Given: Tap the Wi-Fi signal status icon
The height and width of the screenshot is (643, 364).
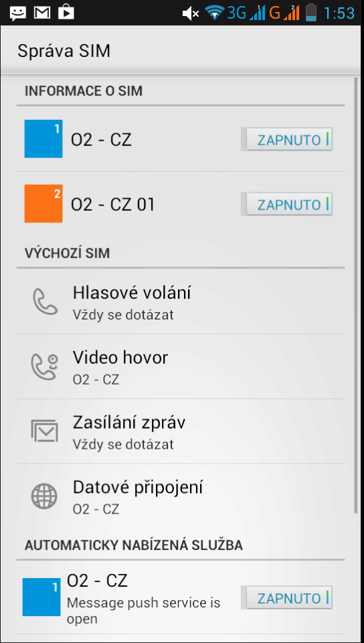Looking at the screenshot, I should (213, 13).
